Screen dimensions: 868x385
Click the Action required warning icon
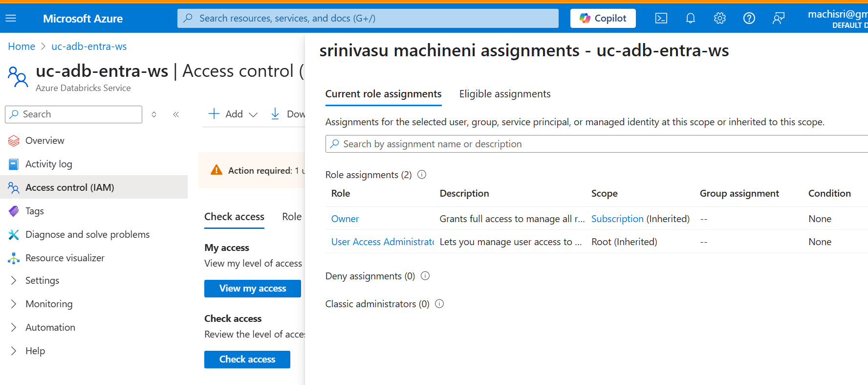216,170
